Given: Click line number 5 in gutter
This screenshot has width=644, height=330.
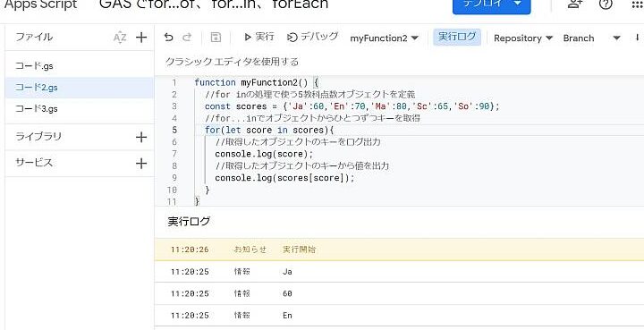Looking at the screenshot, I should coord(174,131).
